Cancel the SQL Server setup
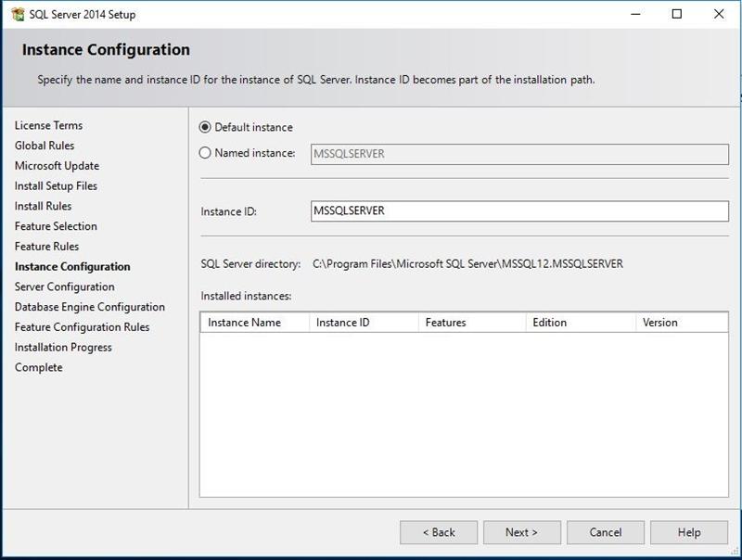Screen dimensions: 742x560 coord(606,532)
